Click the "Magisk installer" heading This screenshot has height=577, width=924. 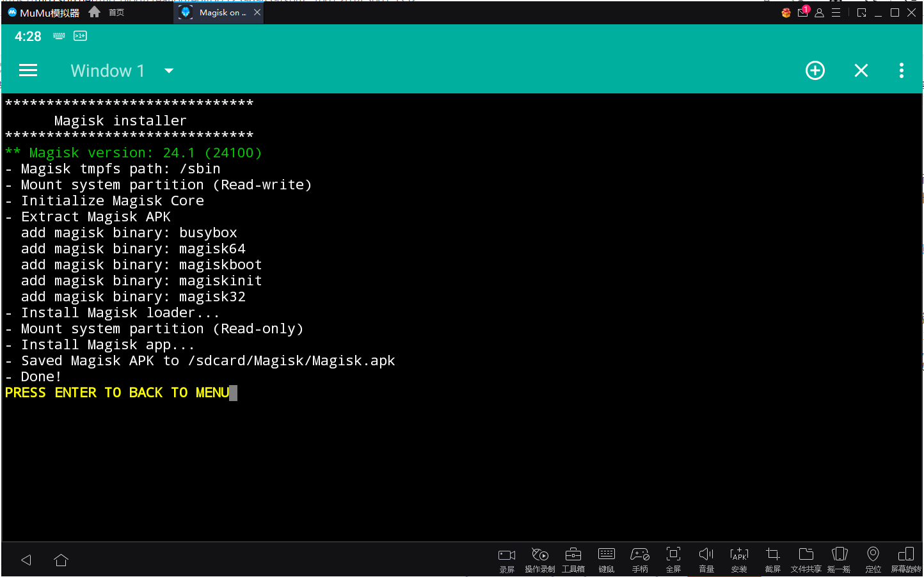pyautogui.click(x=121, y=121)
